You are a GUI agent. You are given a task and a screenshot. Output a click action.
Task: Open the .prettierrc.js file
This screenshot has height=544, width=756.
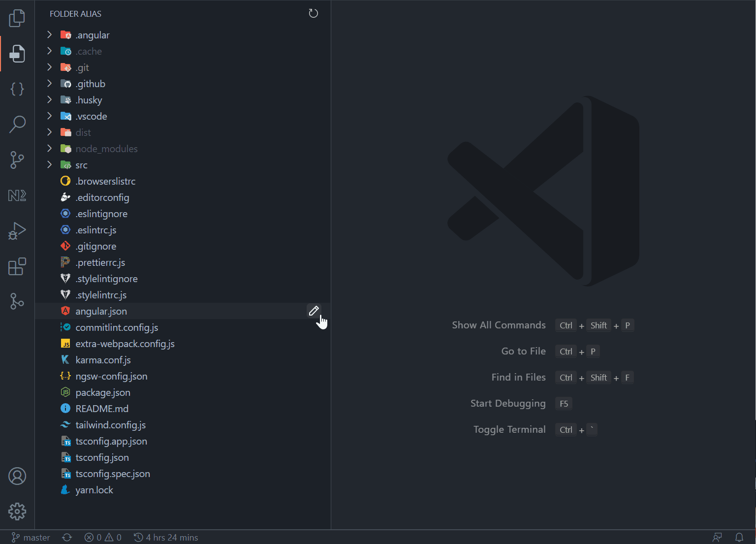[183, 262]
